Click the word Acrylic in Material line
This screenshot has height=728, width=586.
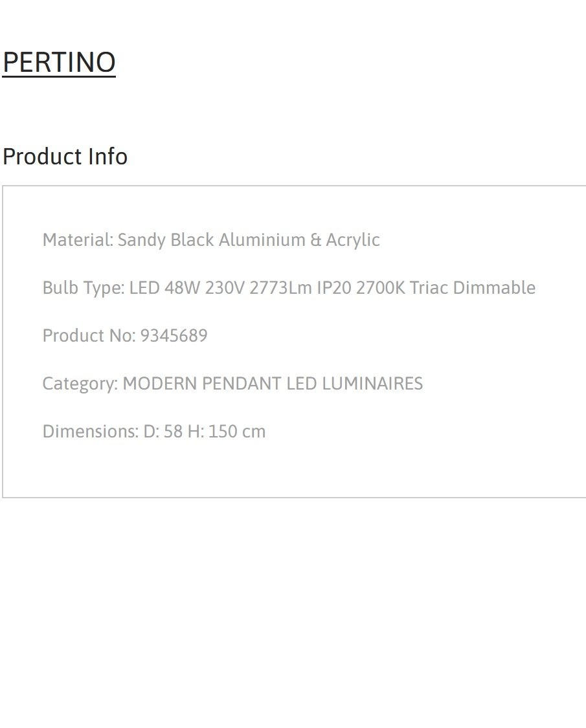(353, 240)
